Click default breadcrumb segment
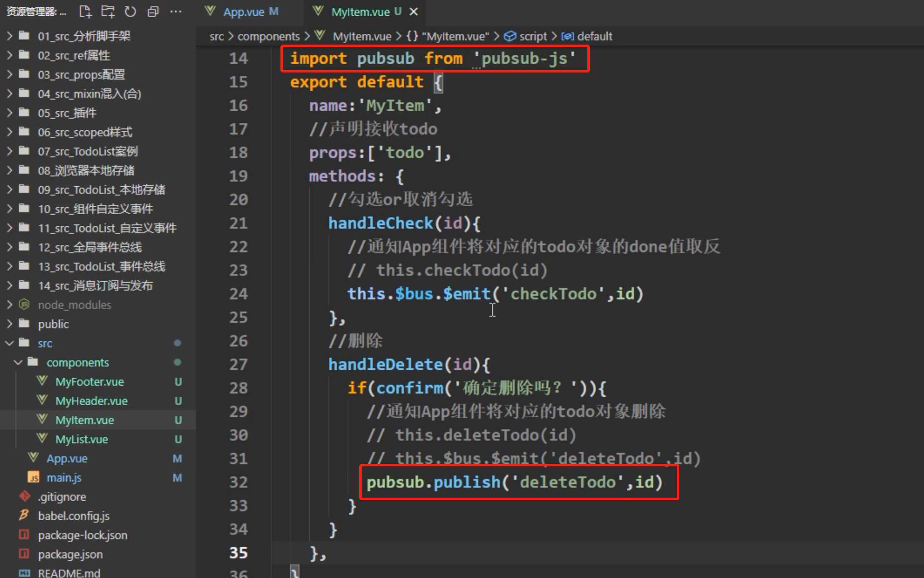The height and width of the screenshot is (578, 924). [595, 36]
